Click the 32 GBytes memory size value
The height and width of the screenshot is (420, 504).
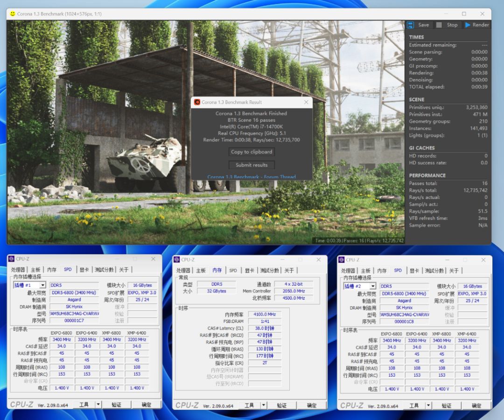tap(217, 291)
